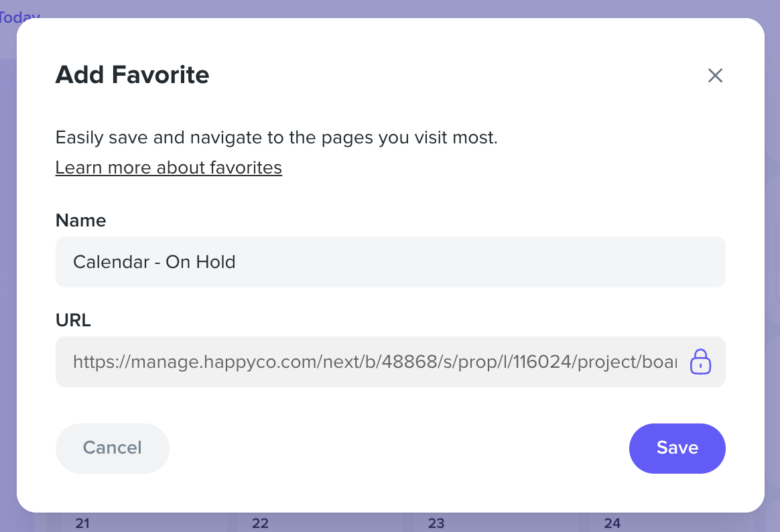Image resolution: width=780 pixels, height=532 pixels.
Task: Click the Name field label
Action: pyautogui.click(x=80, y=220)
